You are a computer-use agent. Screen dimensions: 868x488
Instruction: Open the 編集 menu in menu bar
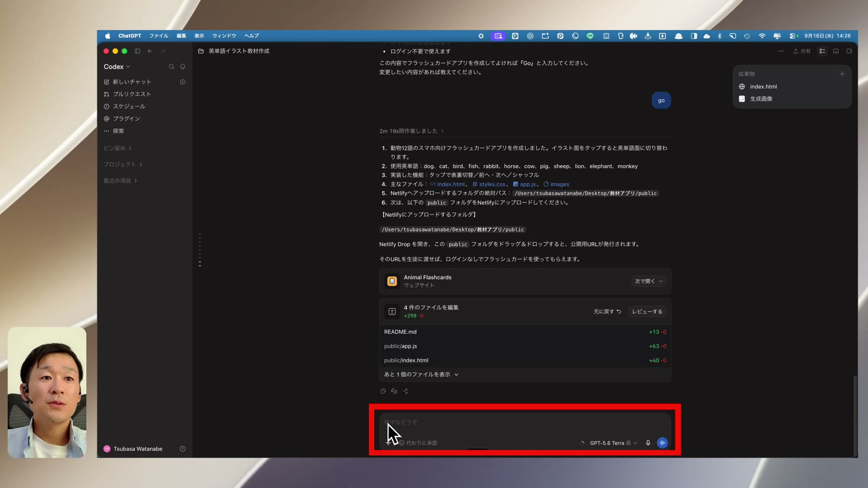pos(181,36)
